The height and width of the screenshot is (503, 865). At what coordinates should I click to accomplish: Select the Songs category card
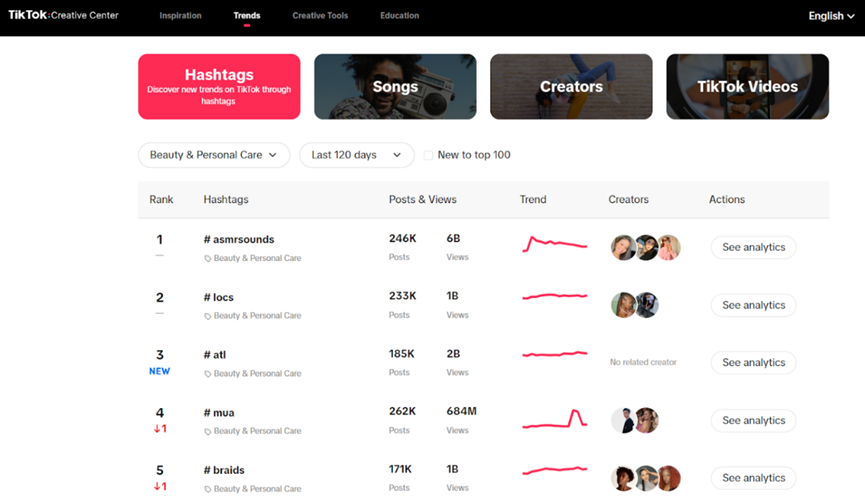pyautogui.click(x=395, y=87)
